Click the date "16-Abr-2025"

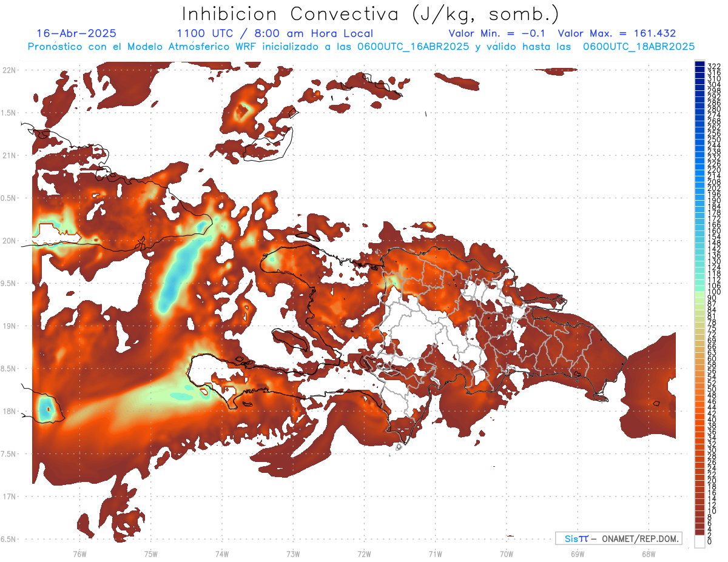(76, 33)
